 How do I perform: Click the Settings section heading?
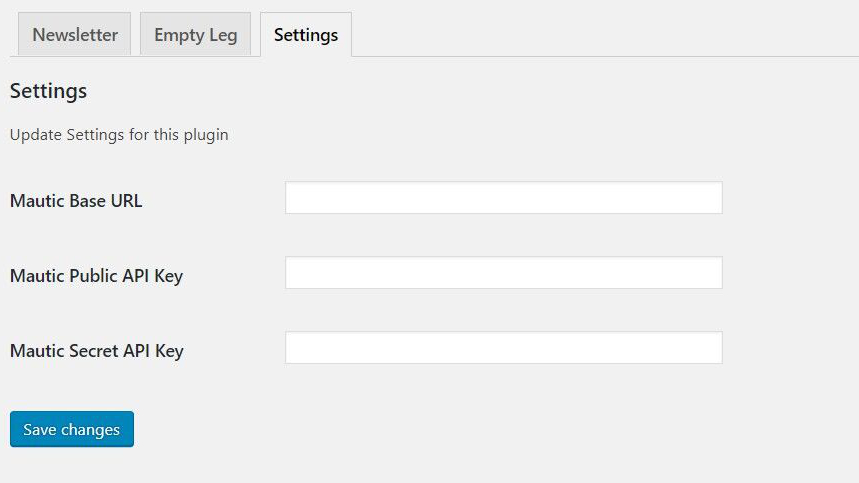click(x=48, y=91)
